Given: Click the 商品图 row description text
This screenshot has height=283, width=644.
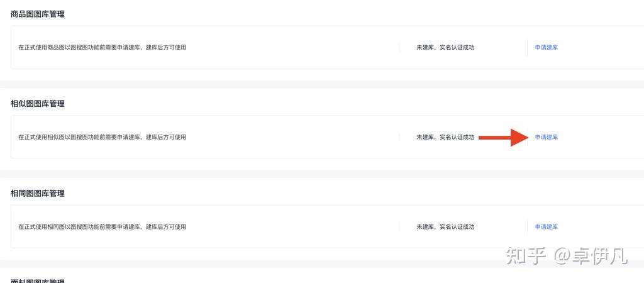Looking at the screenshot, I should click(x=102, y=48).
